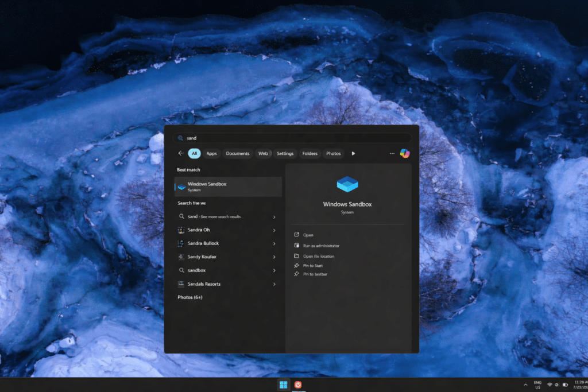This screenshot has height=392, width=588.
Task: Click the Sandra Bullock thumbnail image
Action: tap(181, 243)
